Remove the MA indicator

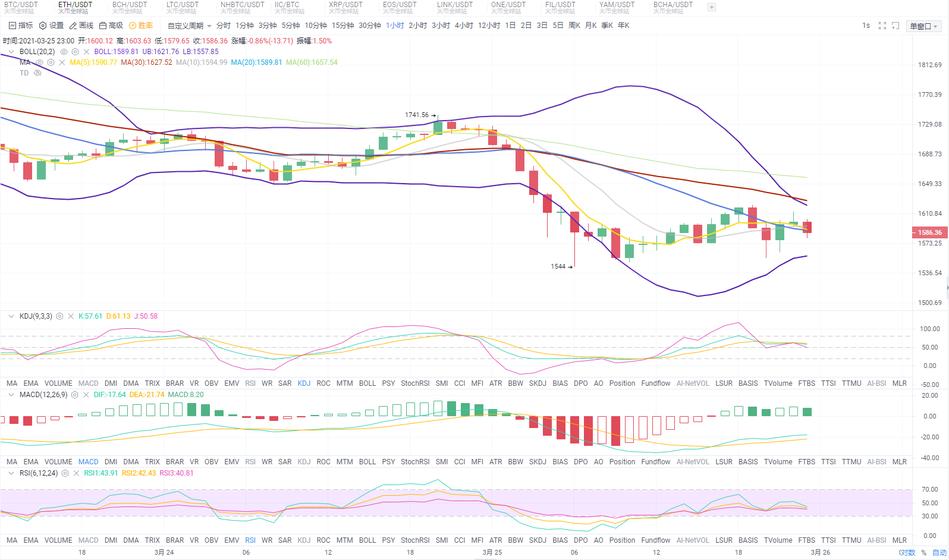(62, 62)
